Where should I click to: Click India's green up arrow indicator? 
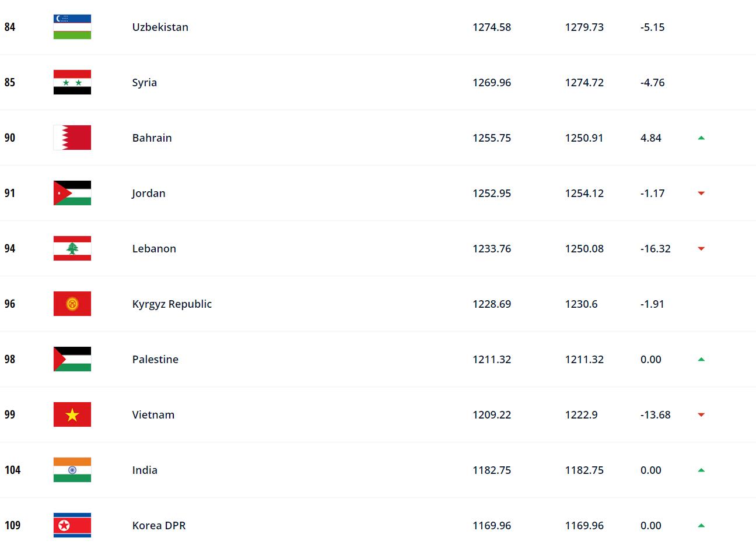701,470
